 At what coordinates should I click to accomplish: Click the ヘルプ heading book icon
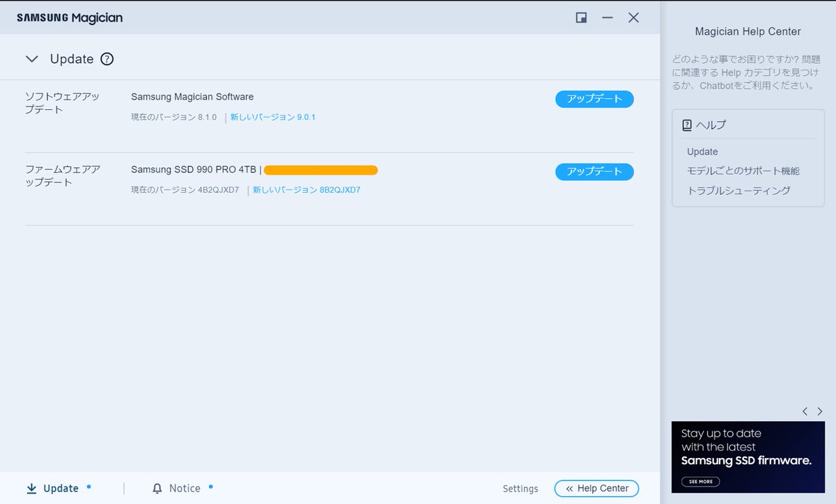coord(687,125)
